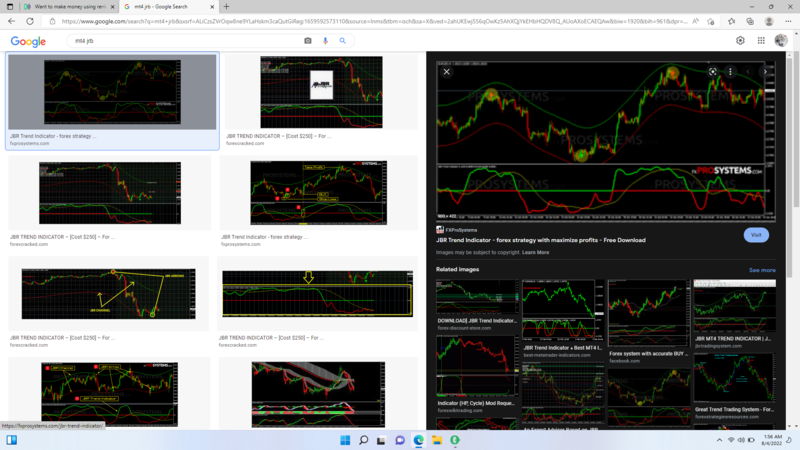Search by image using the camera icon
This screenshot has height=450, width=800.
(x=308, y=41)
